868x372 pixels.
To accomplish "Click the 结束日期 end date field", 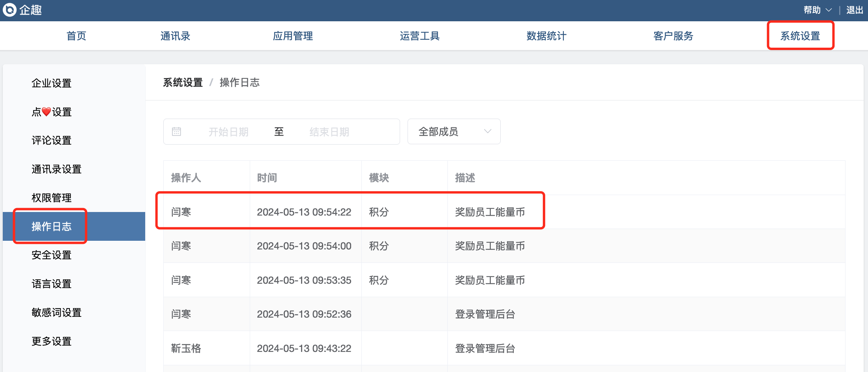I will click(329, 132).
